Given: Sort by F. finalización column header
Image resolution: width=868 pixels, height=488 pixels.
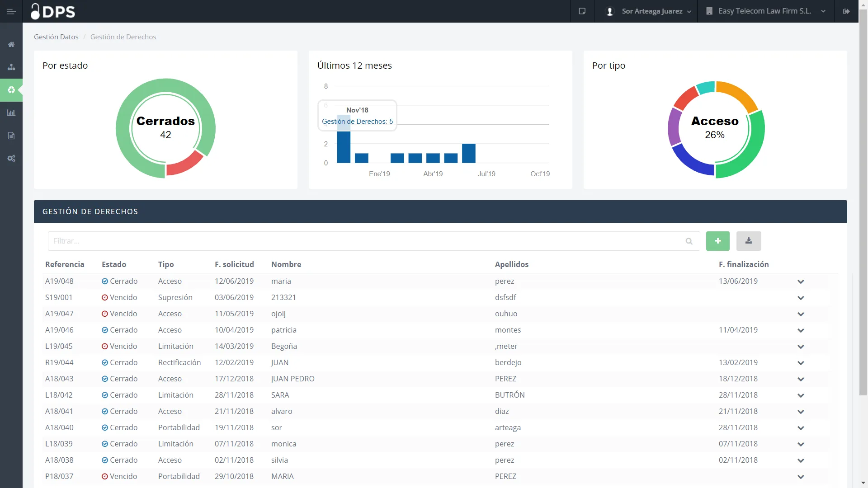Looking at the screenshot, I should [744, 264].
